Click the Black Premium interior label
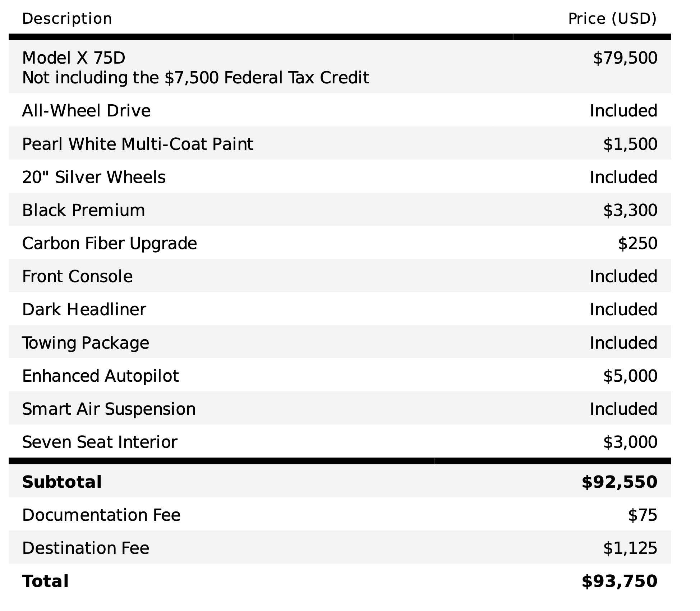Screen dimensions: 700x611 [x=83, y=210]
